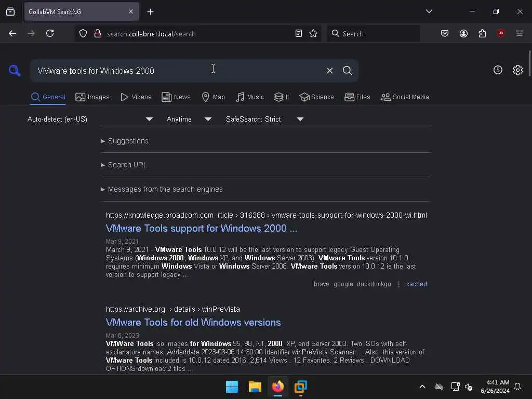
Task: Click the knowledge.broadcom.com result URL
Action: 267,215
